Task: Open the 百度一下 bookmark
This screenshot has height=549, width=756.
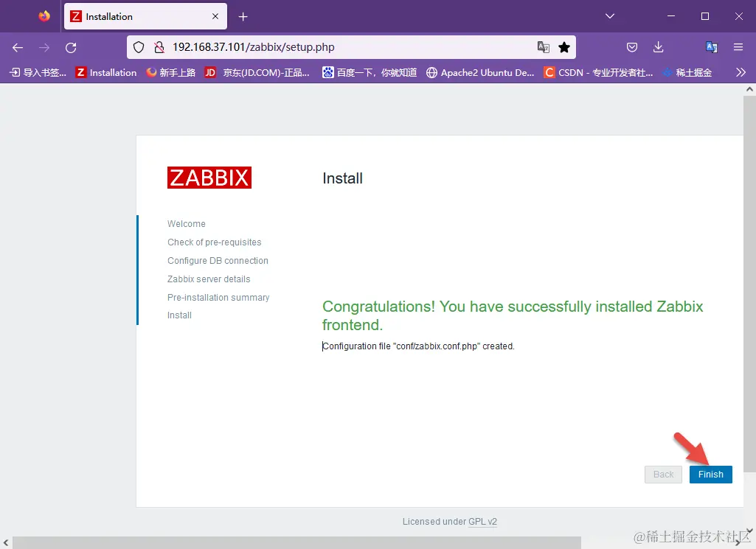Action: tap(370, 73)
